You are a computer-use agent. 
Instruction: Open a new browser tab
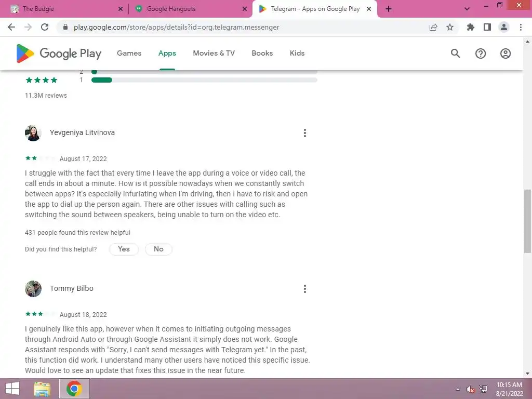pyautogui.click(x=389, y=9)
